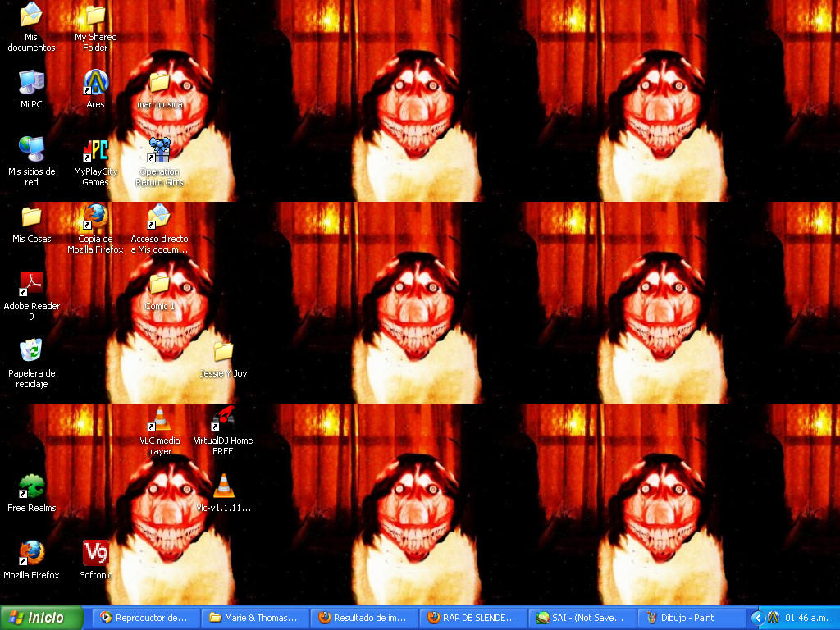Screen dimensions: 840x630
Task: Open the Comic 1 folder
Action: (x=160, y=292)
